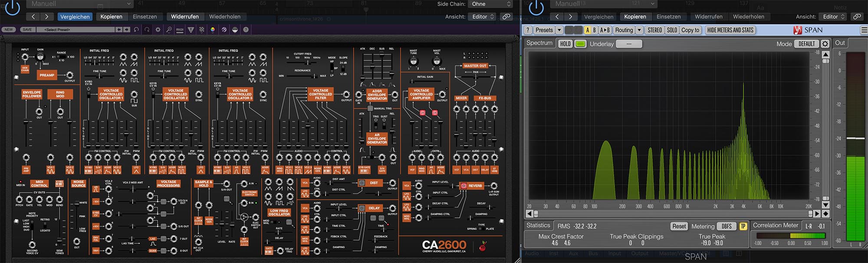
Task: Click SAVE preset button in CA2600
Action: (27, 30)
